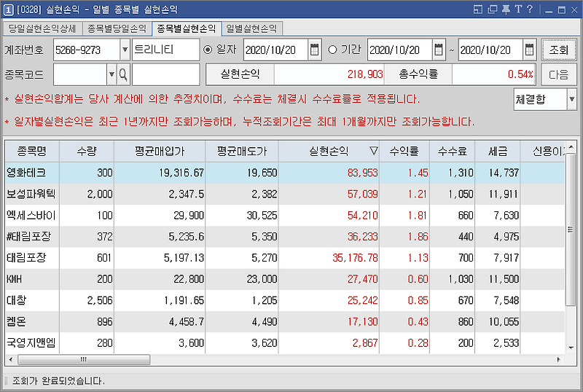Click the 일자 date field 2020/10/20
Viewport: 583px width, 392px height.
point(276,50)
